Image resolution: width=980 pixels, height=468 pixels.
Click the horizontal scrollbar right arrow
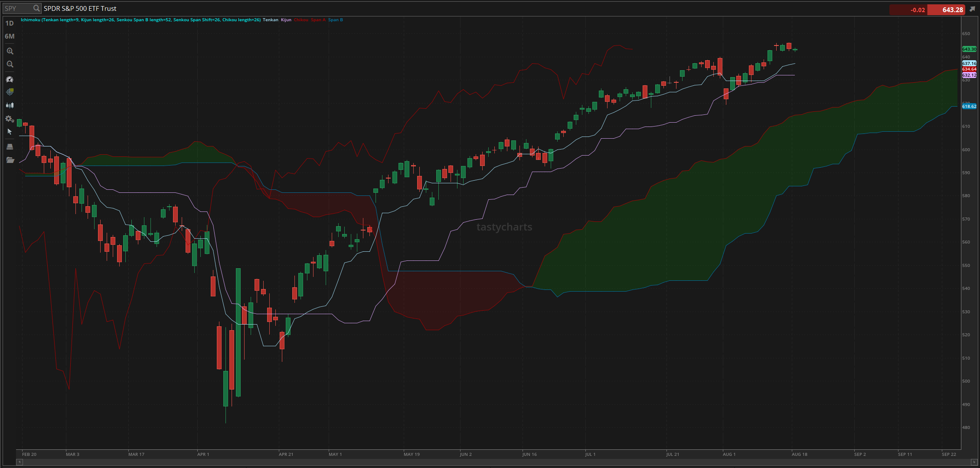click(974, 462)
